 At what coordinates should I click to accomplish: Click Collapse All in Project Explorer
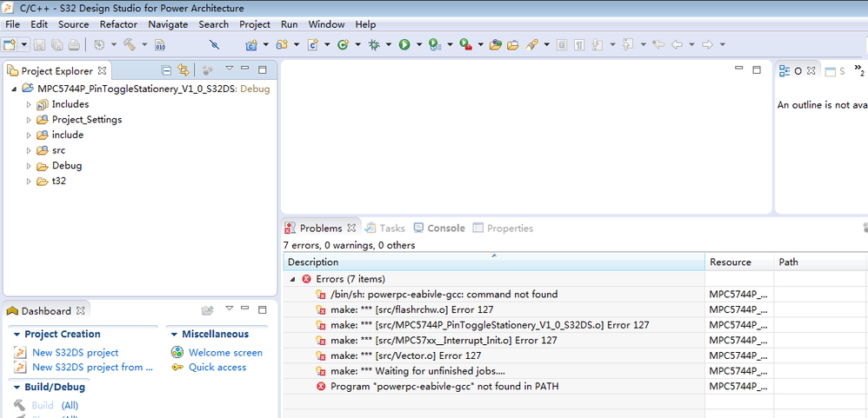(x=166, y=70)
